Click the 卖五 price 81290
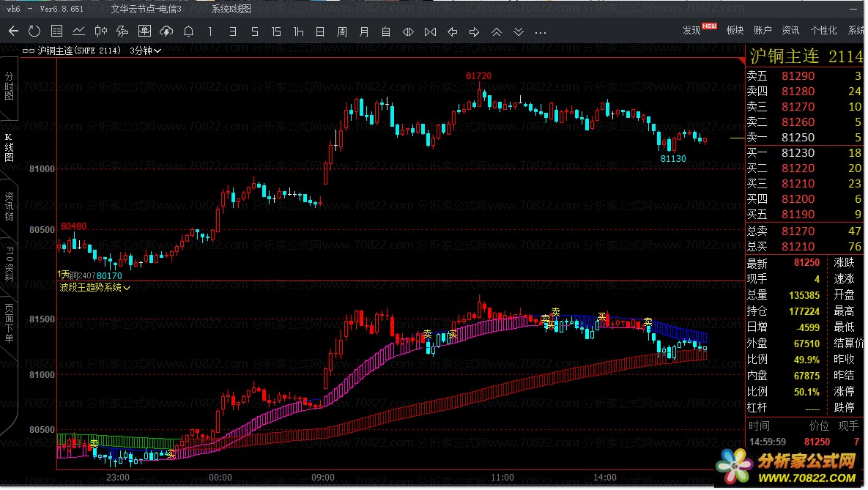This screenshot has height=490, width=868. tap(798, 76)
